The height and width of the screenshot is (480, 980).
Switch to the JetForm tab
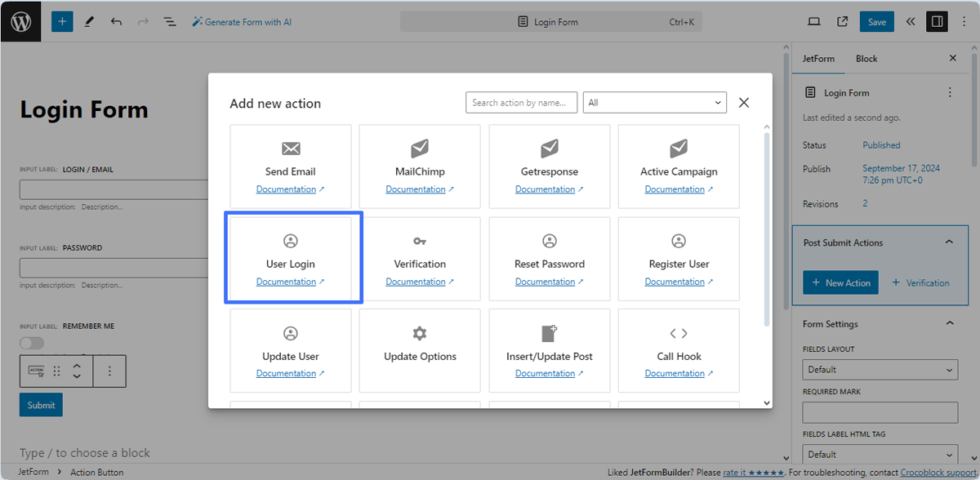click(818, 58)
